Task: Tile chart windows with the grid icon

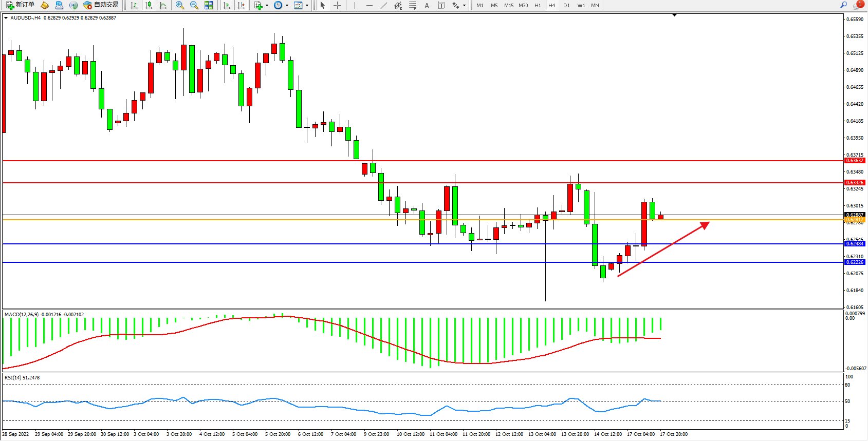Action: pyautogui.click(x=209, y=5)
